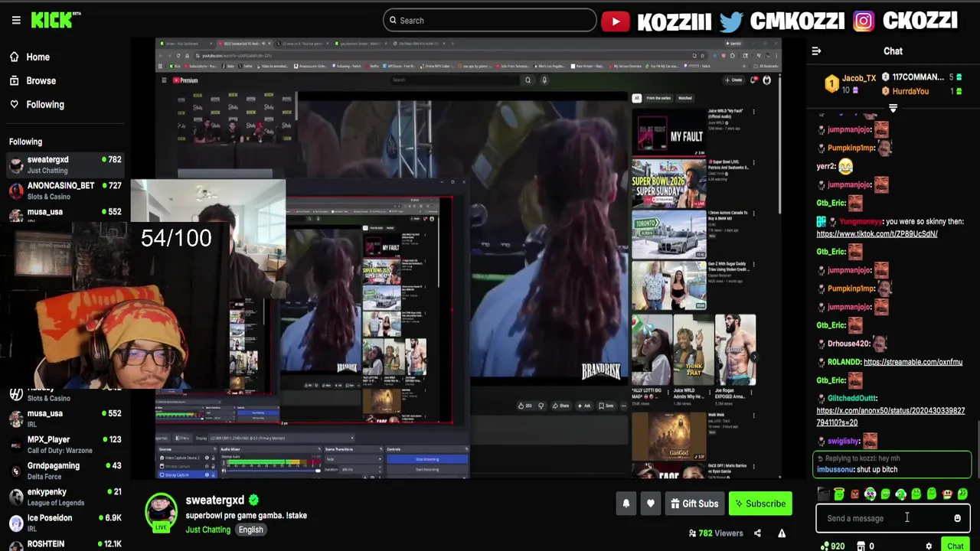Click 117COMMAN... on the leaderboard
The height and width of the screenshot is (551, 980).
coord(918,77)
